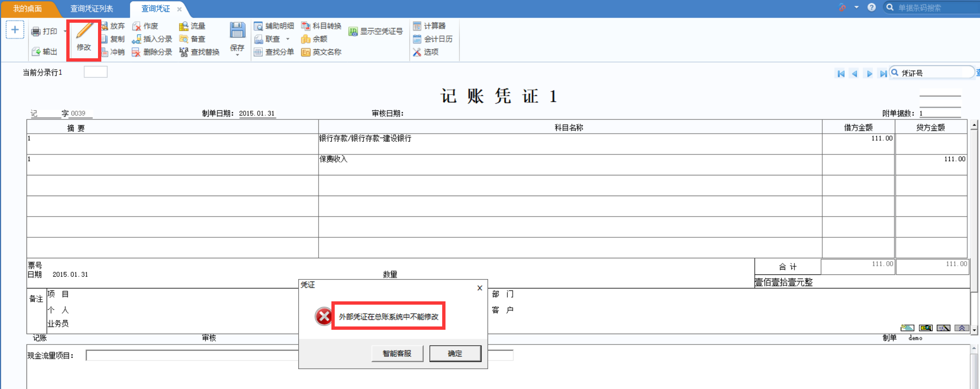This screenshot has width=980, height=389.
Task: Open the 会计日历 (Accounting Calendar)
Action: pyautogui.click(x=433, y=39)
